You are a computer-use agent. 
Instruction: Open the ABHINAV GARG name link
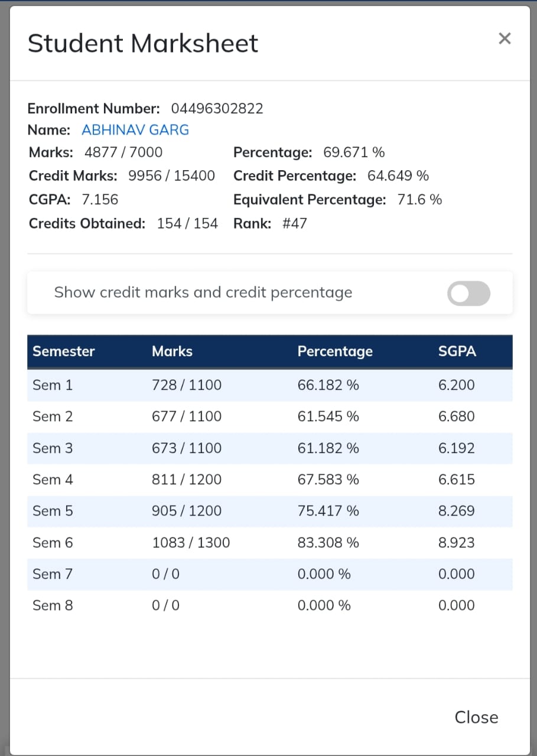click(135, 130)
